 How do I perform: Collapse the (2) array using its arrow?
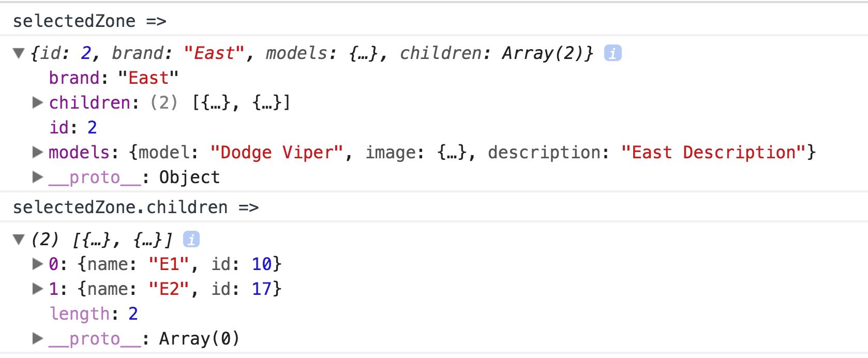pyautogui.click(x=19, y=240)
